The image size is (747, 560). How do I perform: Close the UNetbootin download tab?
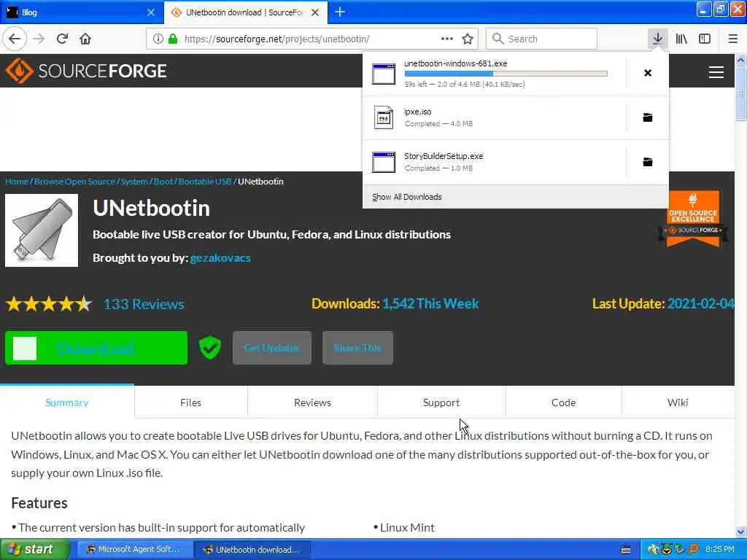pos(315,12)
